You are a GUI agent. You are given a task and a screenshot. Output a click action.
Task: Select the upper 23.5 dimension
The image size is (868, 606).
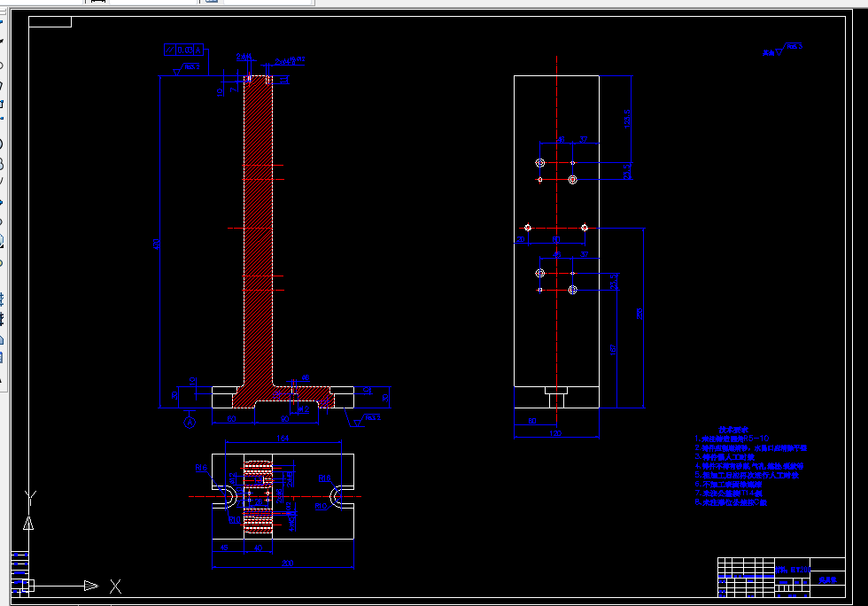coord(627,171)
